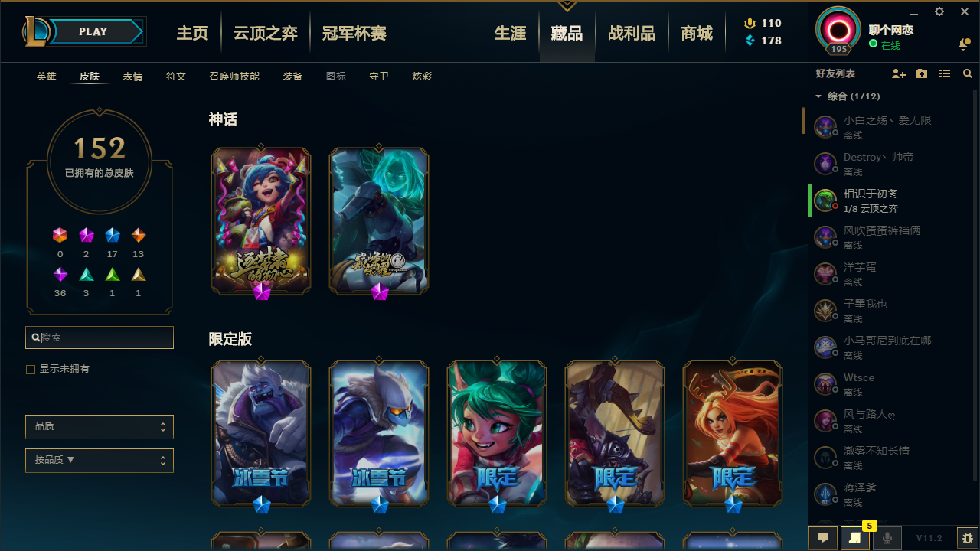Select the first 神话 skin thumbnail

pyautogui.click(x=261, y=221)
